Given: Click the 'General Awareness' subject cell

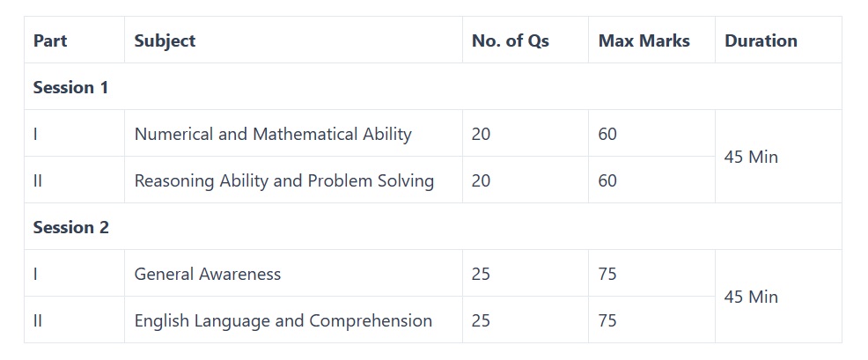Looking at the screenshot, I should click(208, 274).
